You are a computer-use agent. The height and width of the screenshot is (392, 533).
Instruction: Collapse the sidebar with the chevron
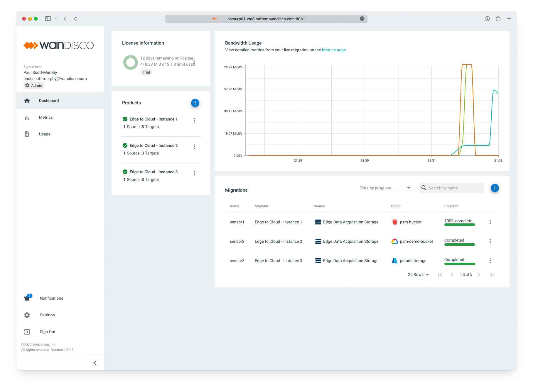point(95,363)
